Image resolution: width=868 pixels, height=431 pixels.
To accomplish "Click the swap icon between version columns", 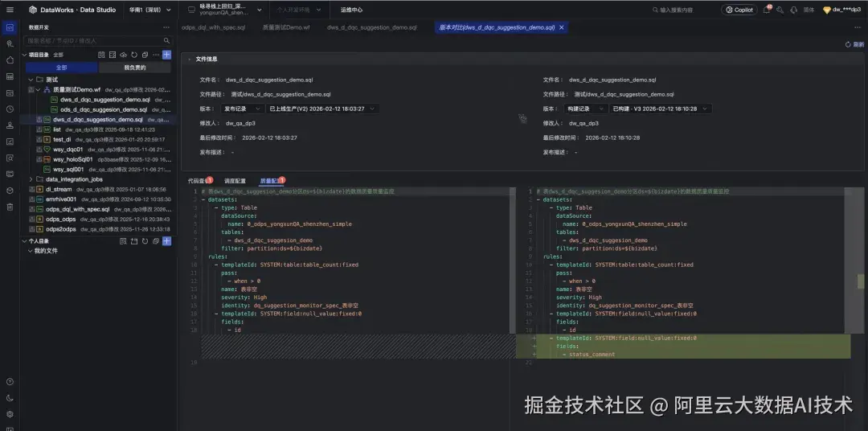I will pos(522,118).
